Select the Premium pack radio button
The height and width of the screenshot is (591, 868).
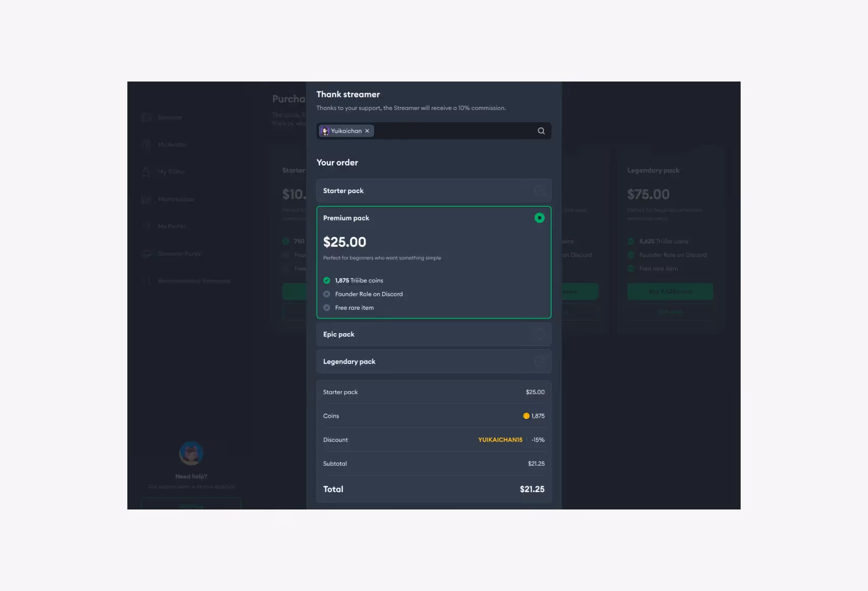click(x=539, y=218)
